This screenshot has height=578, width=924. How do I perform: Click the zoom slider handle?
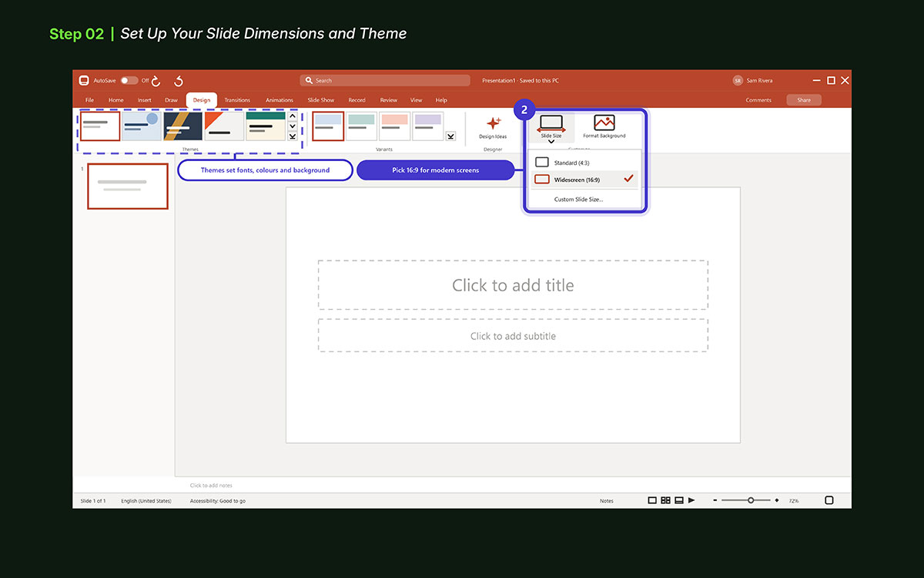point(751,500)
